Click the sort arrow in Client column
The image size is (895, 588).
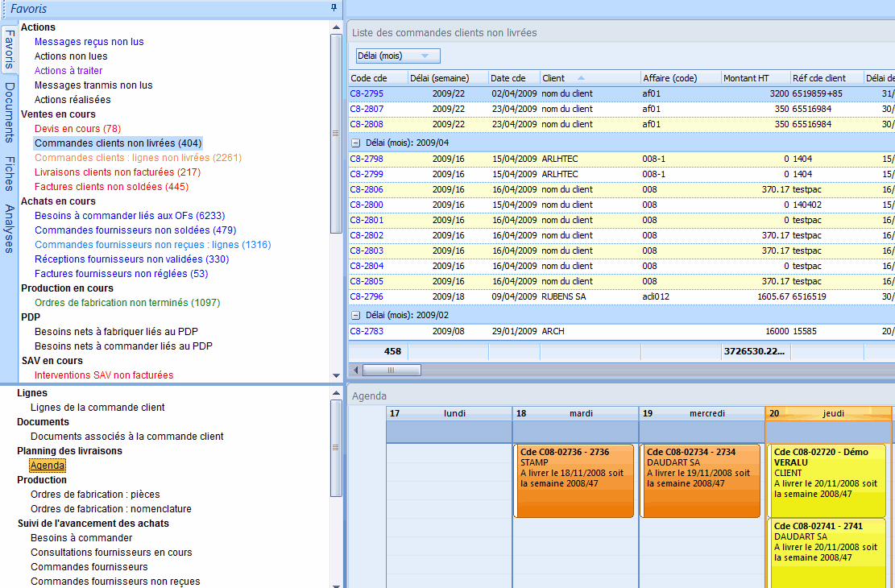pyautogui.click(x=581, y=78)
